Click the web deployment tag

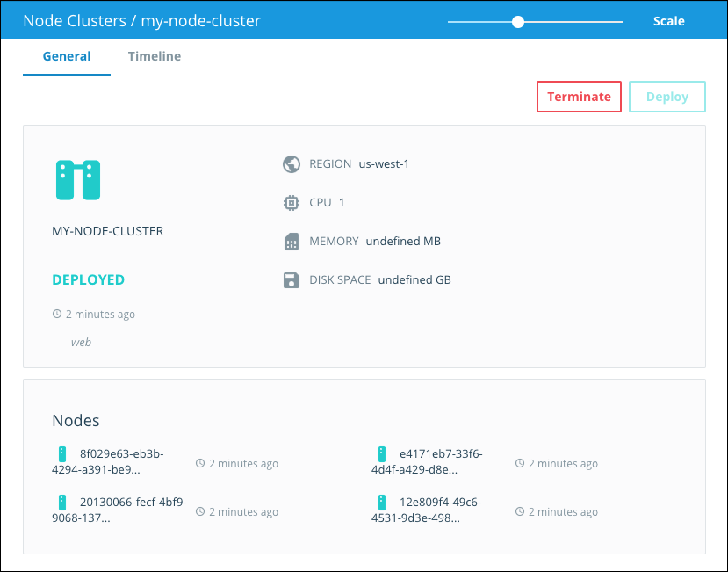click(81, 342)
